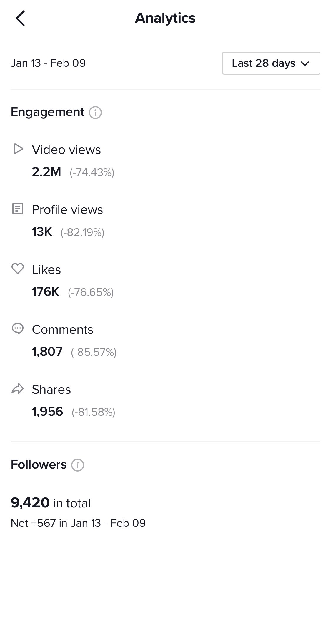Select the Profile views label
Viewport: 331px width, 644px height.
pyautogui.click(x=67, y=210)
